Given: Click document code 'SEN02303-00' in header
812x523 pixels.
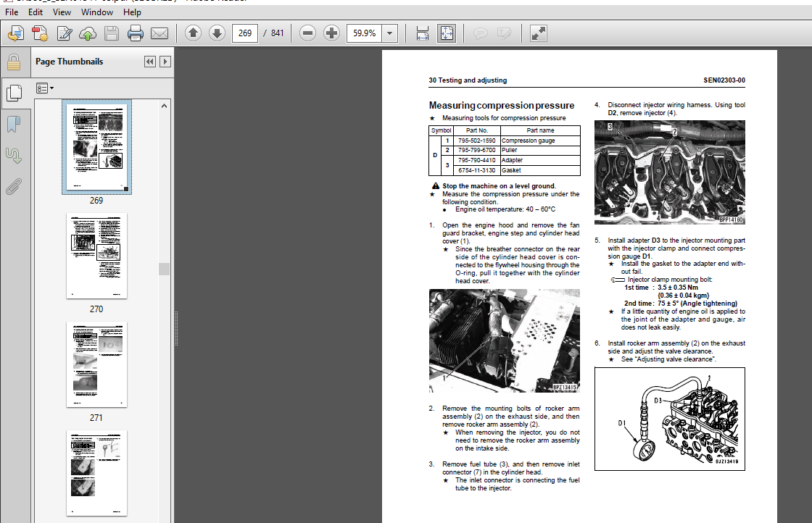Looking at the screenshot, I should click(x=724, y=80).
